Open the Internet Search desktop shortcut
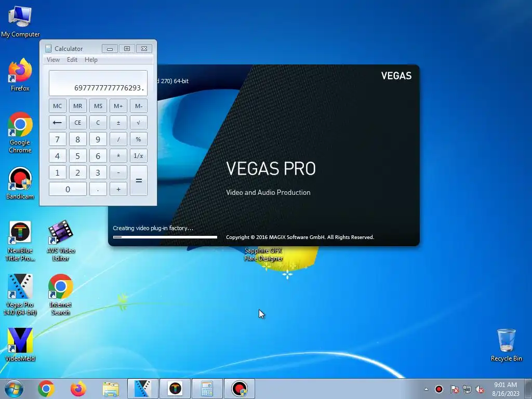The height and width of the screenshot is (399, 532). coord(61,295)
